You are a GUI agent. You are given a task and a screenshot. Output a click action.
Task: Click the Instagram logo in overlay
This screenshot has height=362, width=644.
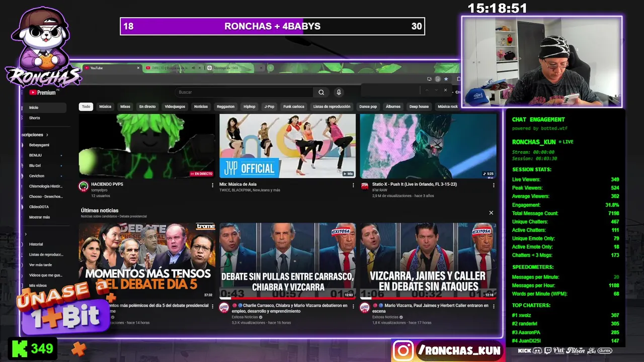403,350
